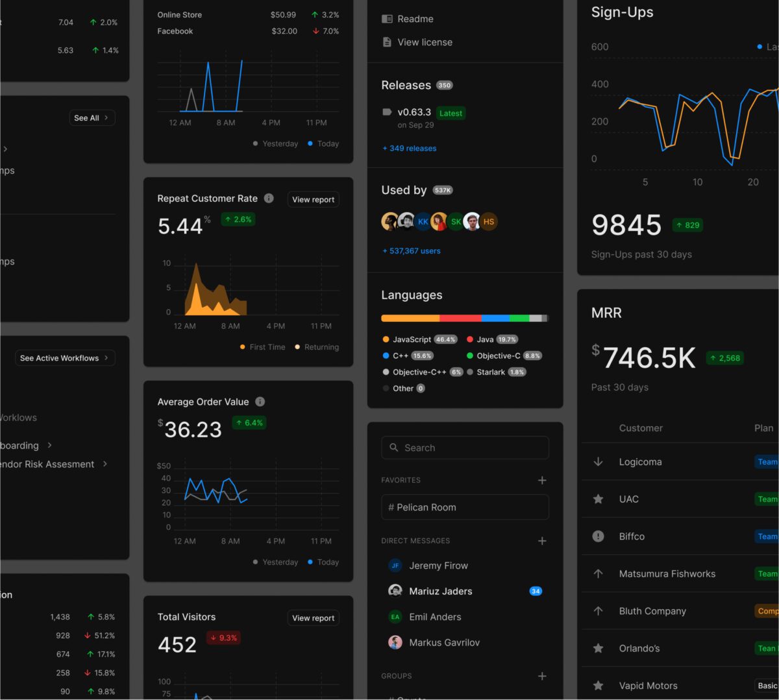Image resolution: width=779 pixels, height=700 pixels.
Task: Click the star icon next to UAC
Action: (x=599, y=499)
